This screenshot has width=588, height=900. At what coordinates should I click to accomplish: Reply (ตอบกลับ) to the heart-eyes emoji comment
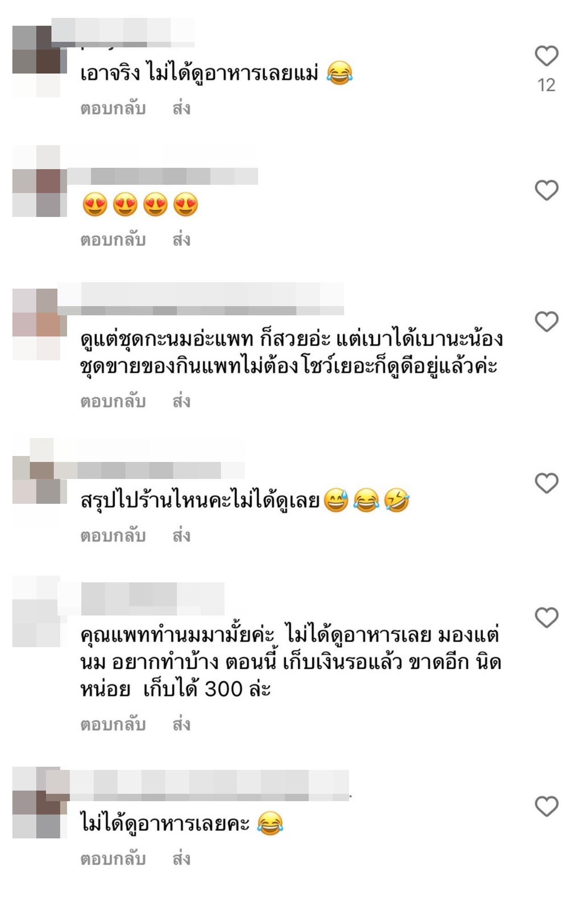[x=113, y=239]
